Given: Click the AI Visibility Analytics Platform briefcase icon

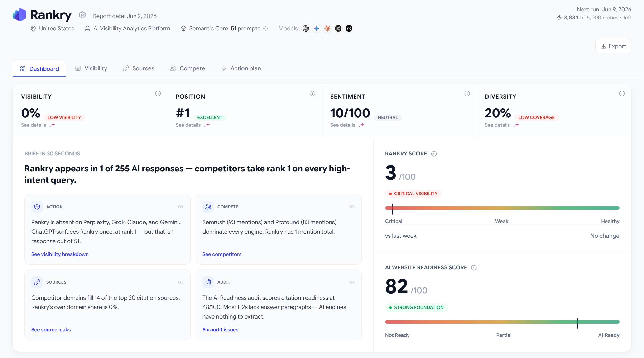Looking at the screenshot, I should pos(87,29).
